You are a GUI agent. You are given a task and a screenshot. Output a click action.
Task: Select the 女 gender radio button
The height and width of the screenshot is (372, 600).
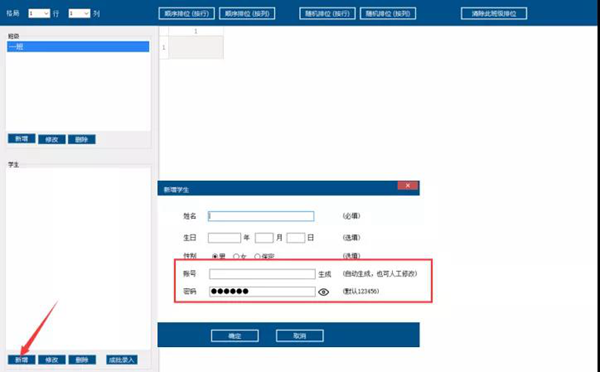236,256
